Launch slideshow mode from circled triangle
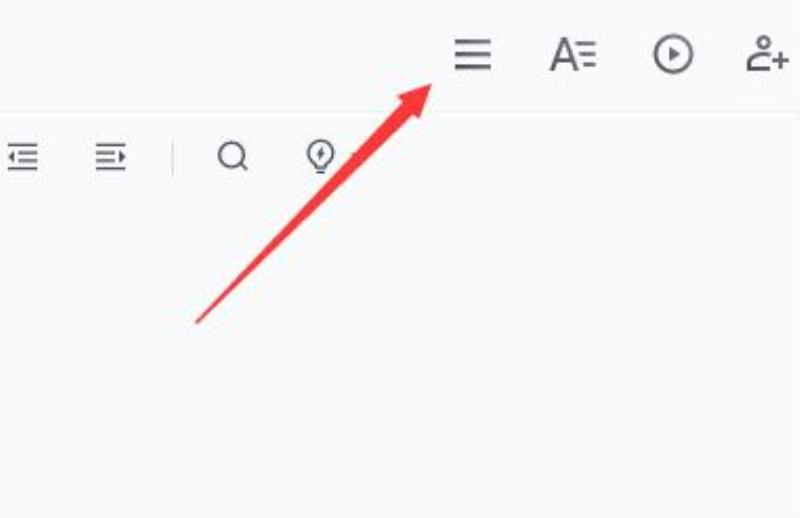The image size is (800, 518). [x=673, y=54]
